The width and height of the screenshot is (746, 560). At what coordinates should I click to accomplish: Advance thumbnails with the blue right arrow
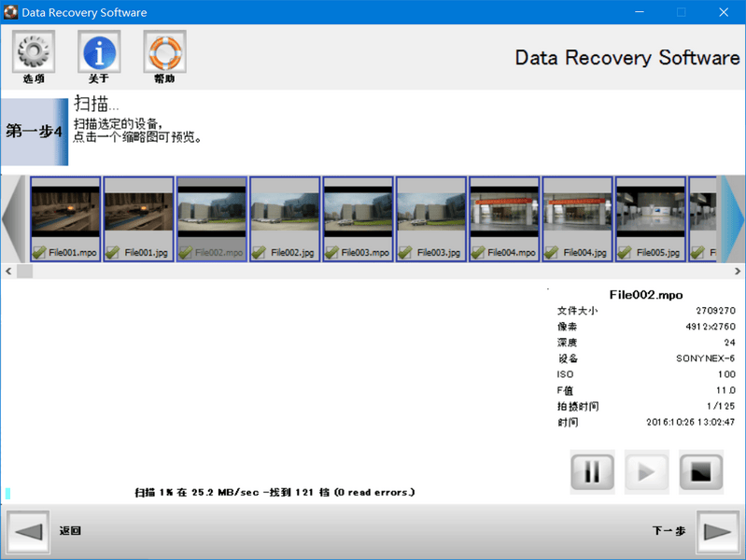(731, 219)
